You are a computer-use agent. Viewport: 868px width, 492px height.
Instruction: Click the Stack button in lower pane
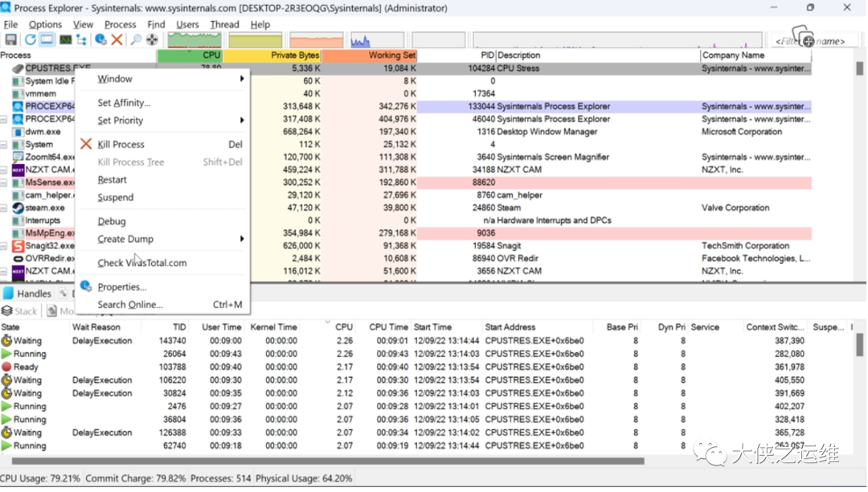[x=20, y=311]
